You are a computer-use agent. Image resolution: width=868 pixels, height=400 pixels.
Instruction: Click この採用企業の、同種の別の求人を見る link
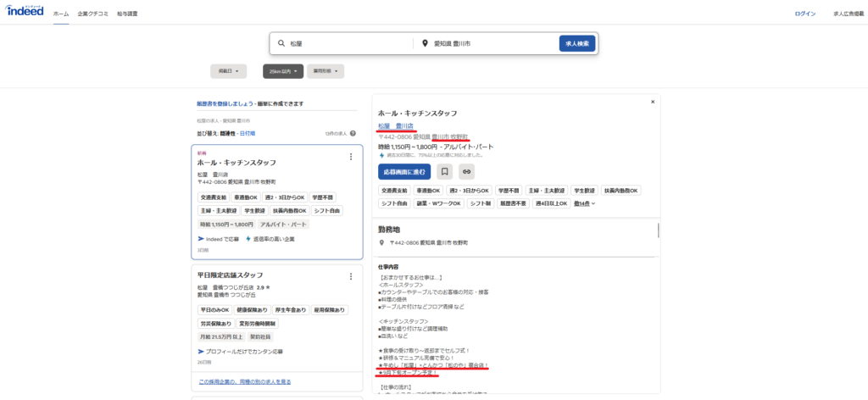[244, 381]
